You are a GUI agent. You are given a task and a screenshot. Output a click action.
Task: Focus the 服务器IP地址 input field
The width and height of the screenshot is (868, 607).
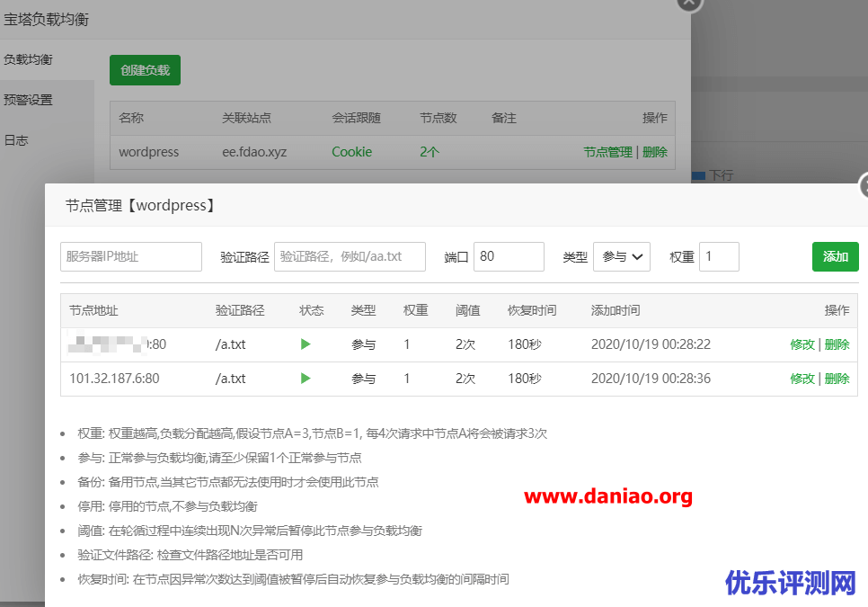point(131,256)
